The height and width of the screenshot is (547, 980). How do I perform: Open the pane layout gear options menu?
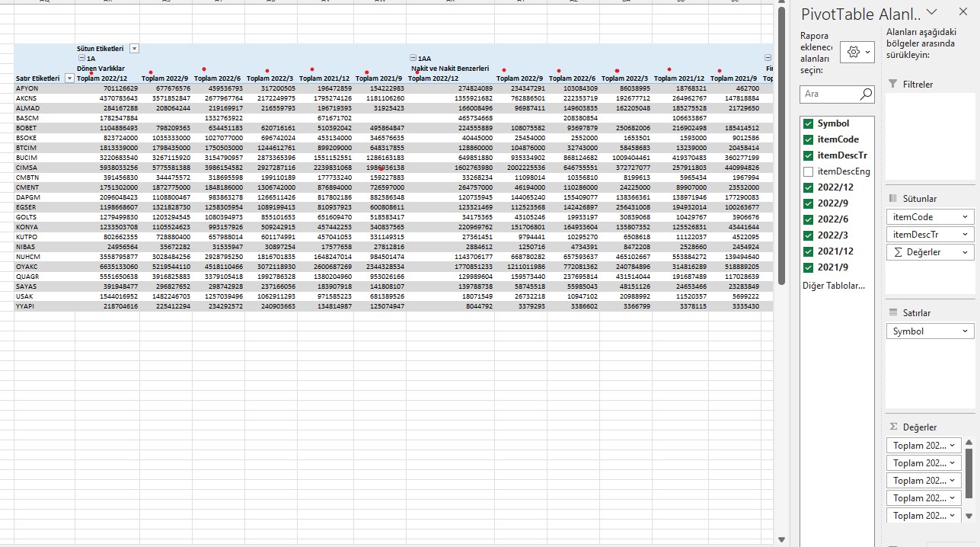tap(859, 51)
